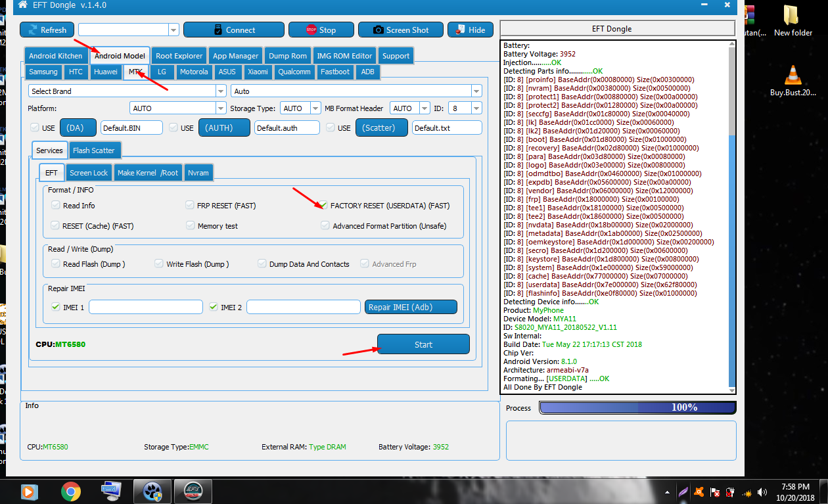Image resolution: width=828 pixels, height=504 pixels.
Task: Click the EFT Dongle taskbar icon
Action: [x=193, y=491]
